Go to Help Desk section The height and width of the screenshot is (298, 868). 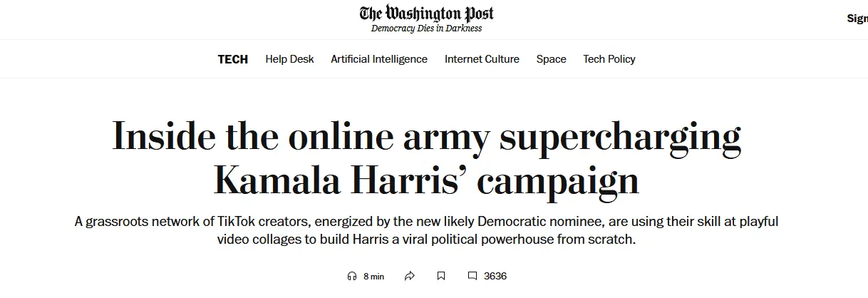pos(289,59)
